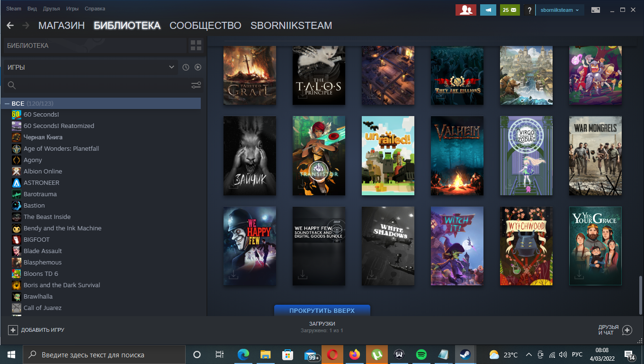Viewport: 644px width, 364px height.
Task: Click the ASTRONEER game icon
Action: [x=17, y=182]
